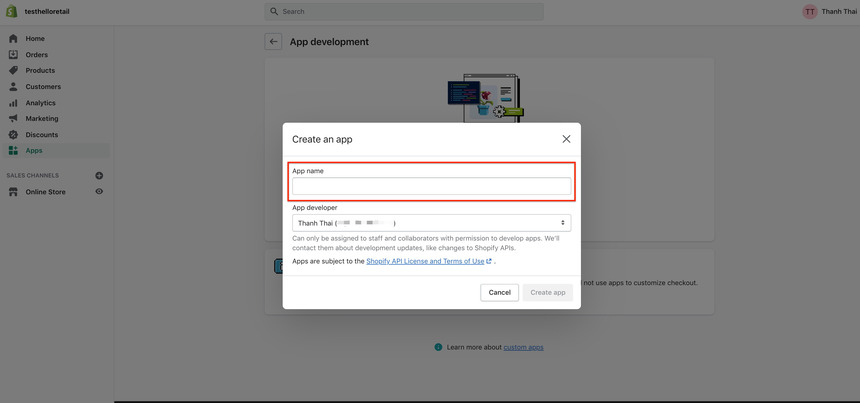Close the Create an app dialog

click(566, 139)
